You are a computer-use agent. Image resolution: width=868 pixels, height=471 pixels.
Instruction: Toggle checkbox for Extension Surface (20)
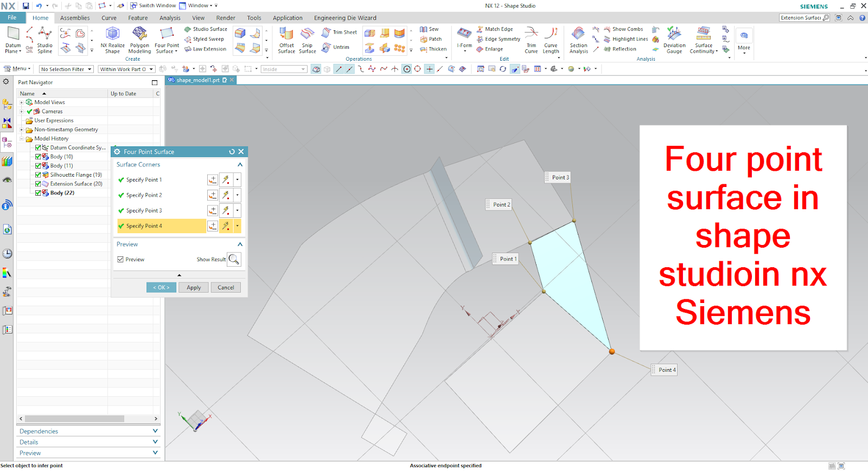(38, 184)
